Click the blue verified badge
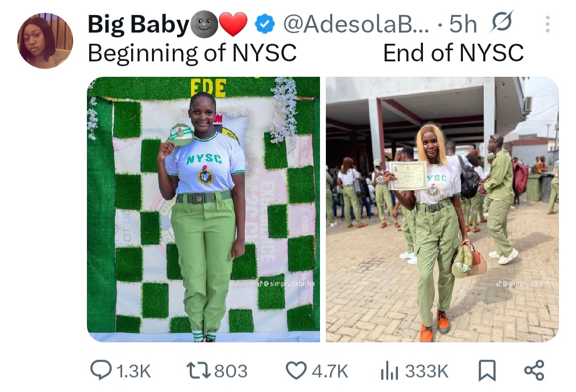Image resolution: width=576 pixels, height=392 pixels. (265, 24)
